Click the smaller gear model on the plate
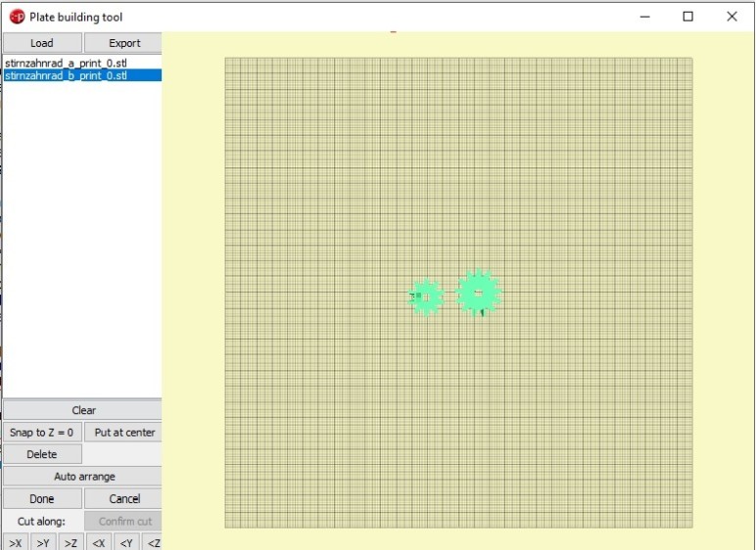The image size is (756, 550). click(x=426, y=297)
